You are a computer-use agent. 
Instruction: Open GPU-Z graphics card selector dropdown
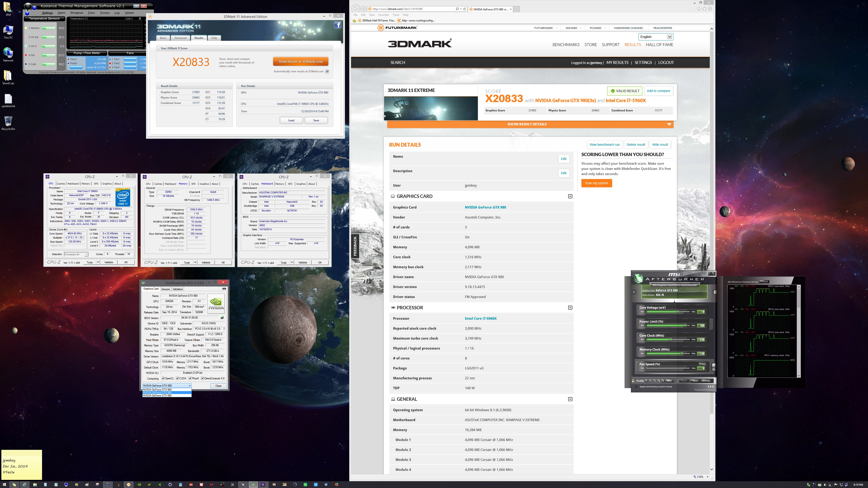pos(167,386)
